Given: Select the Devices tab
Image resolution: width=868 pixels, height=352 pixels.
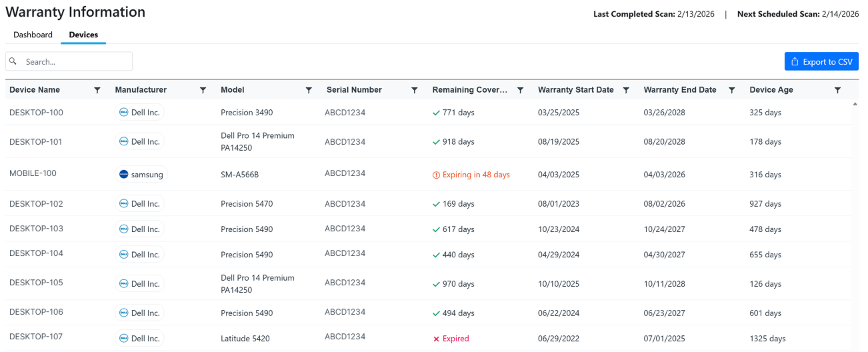Looking at the screenshot, I should [83, 35].
